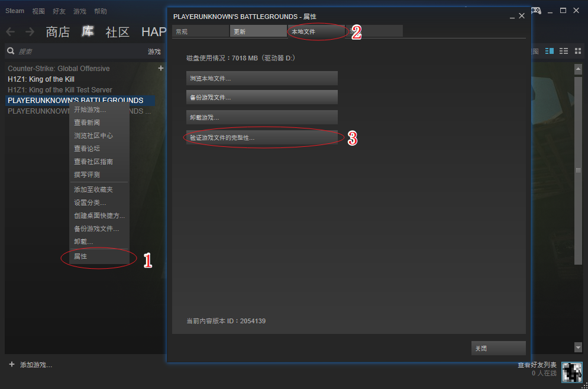Click the 关闭 button

click(x=498, y=348)
